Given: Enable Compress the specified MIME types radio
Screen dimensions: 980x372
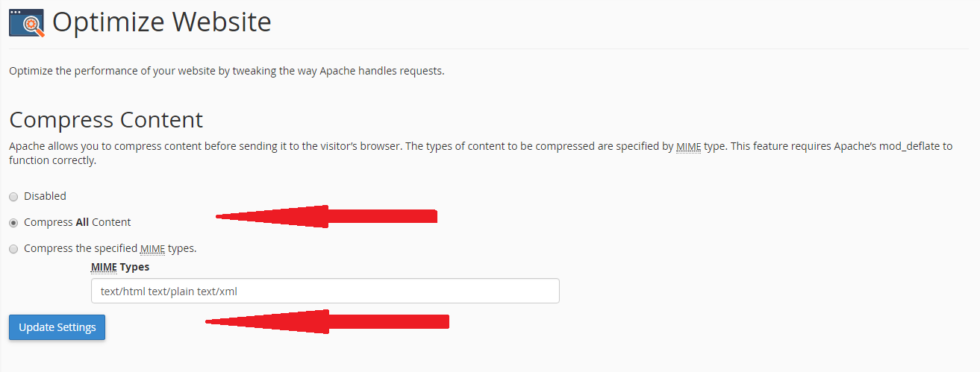Looking at the screenshot, I should [x=13, y=249].
